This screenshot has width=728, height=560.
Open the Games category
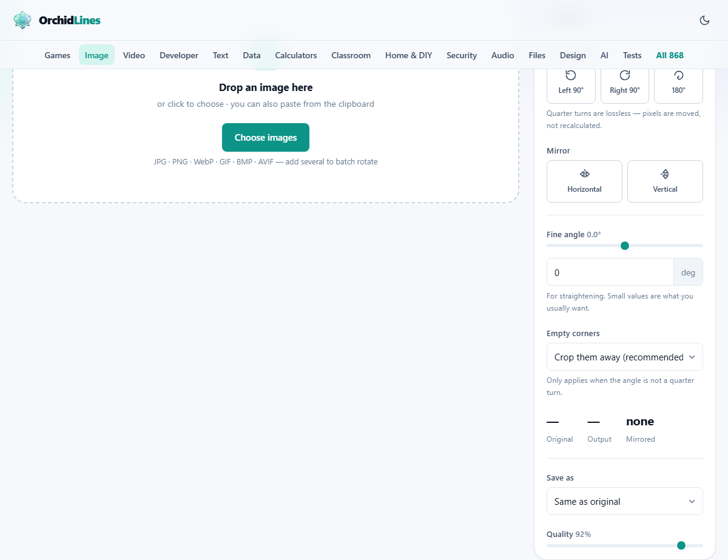coord(58,55)
